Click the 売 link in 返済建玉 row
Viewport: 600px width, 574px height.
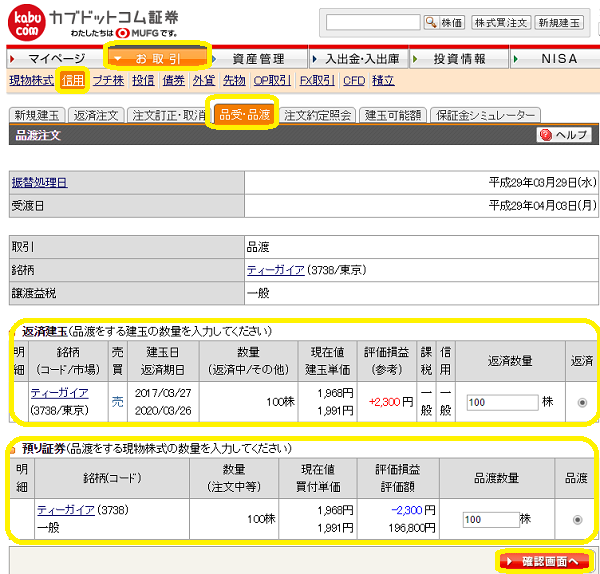pos(117,402)
